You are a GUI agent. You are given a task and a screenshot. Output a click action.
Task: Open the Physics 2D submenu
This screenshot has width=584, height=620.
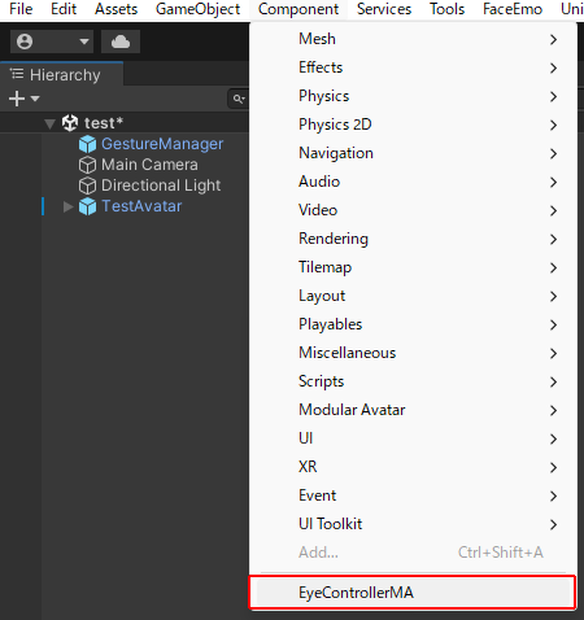coord(412,125)
